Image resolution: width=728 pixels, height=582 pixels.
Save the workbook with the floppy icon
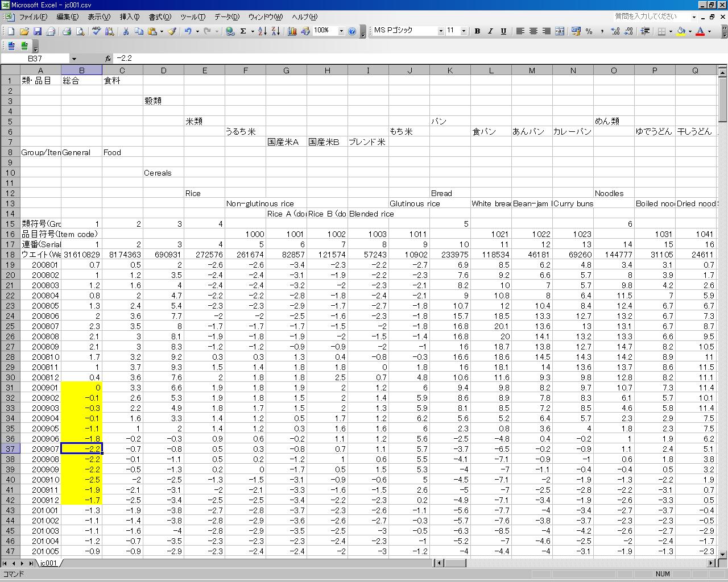click(37, 31)
